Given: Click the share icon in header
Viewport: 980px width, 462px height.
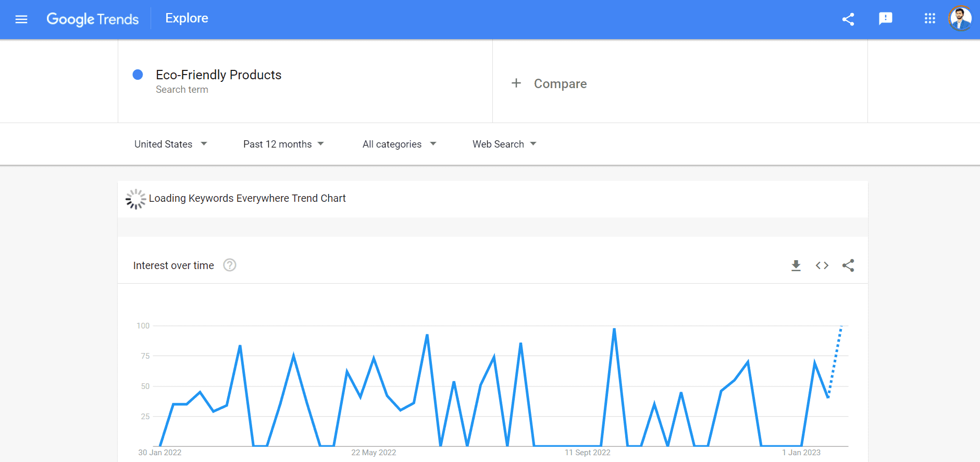Looking at the screenshot, I should click(848, 19).
